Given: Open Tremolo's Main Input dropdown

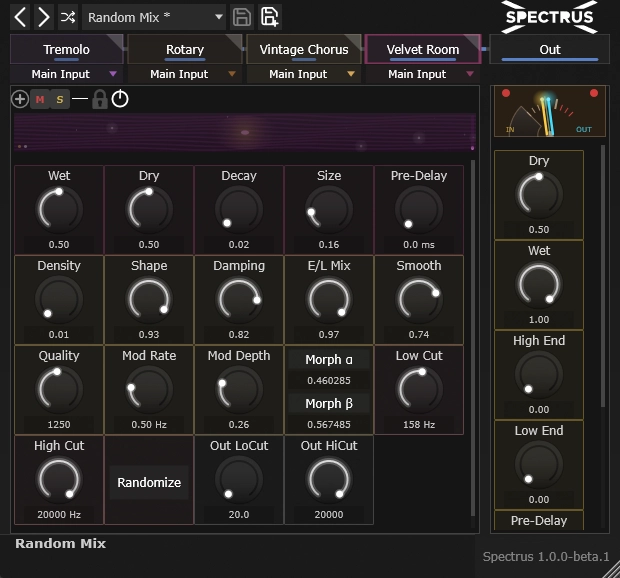Looking at the screenshot, I should 67,74.
